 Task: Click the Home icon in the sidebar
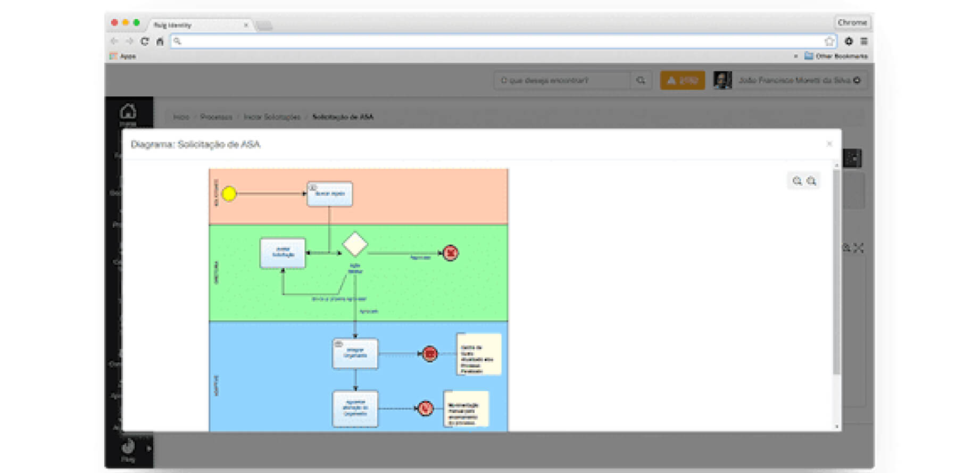point(128,112)
